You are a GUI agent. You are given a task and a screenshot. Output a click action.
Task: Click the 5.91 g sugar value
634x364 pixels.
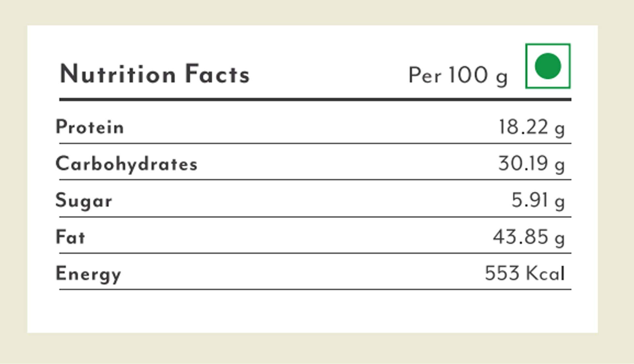coord(538,200)
